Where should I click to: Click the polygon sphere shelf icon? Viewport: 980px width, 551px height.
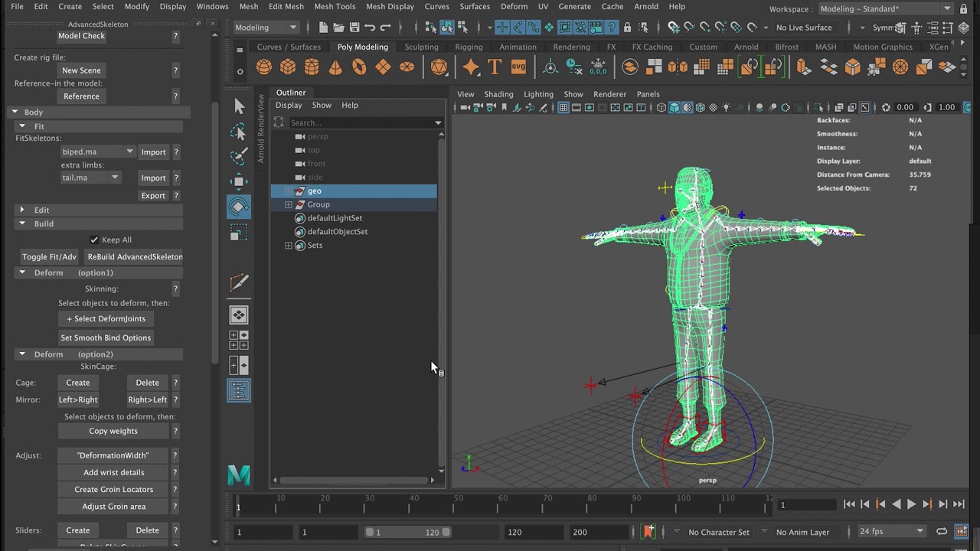click(x=264, y=67)
